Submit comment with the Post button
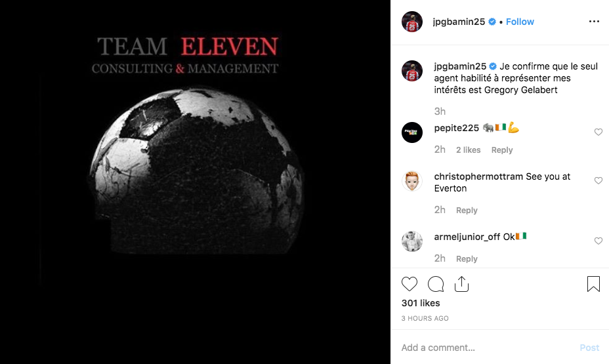The image size is (609, 364). pyautogui.click(x=589, y=348)
